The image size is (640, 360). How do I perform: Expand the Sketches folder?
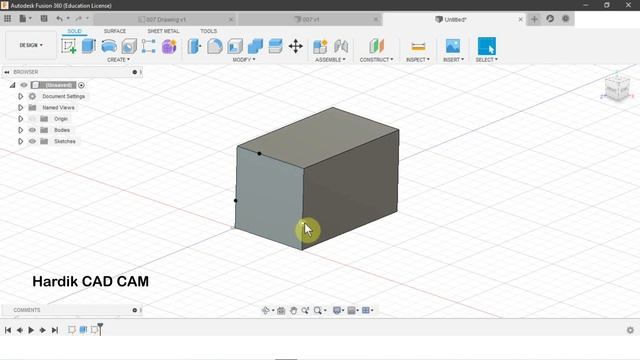(20, 141)
